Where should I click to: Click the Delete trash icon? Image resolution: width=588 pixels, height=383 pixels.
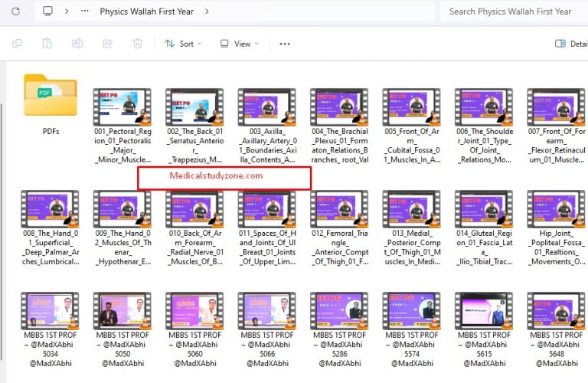click(137, 44)
